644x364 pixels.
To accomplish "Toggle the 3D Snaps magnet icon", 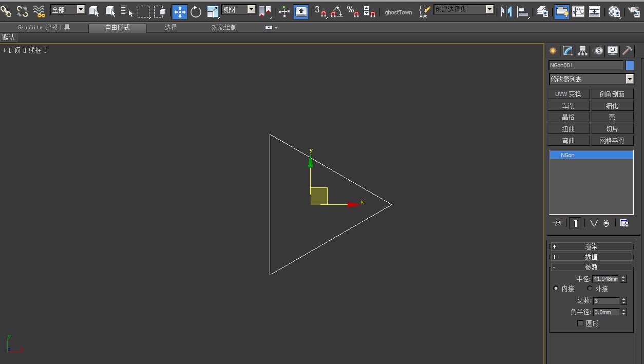I will pos(321,11).
